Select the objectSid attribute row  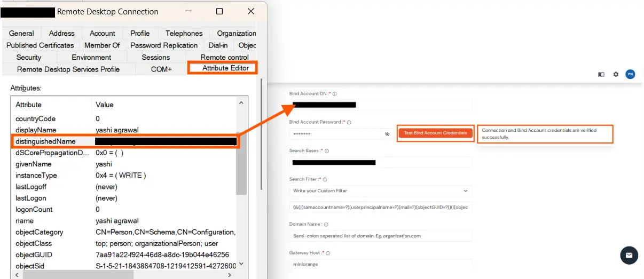click(x=124, y=266)
